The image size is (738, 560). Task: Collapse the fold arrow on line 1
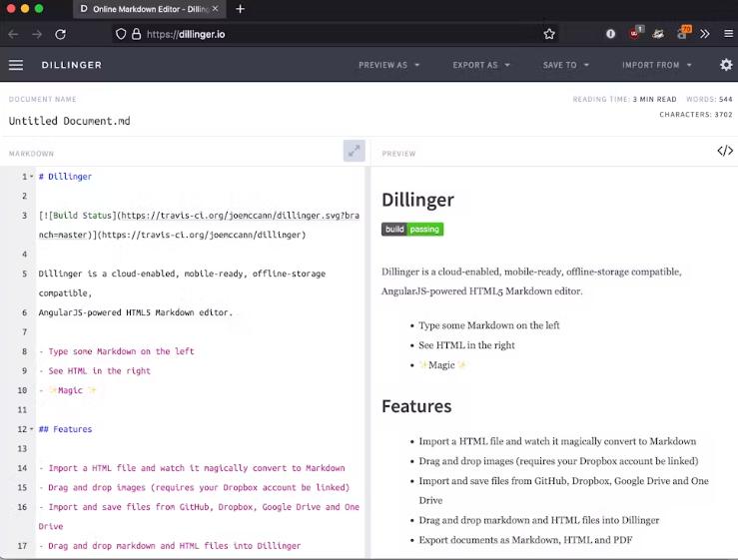[32, 177]
